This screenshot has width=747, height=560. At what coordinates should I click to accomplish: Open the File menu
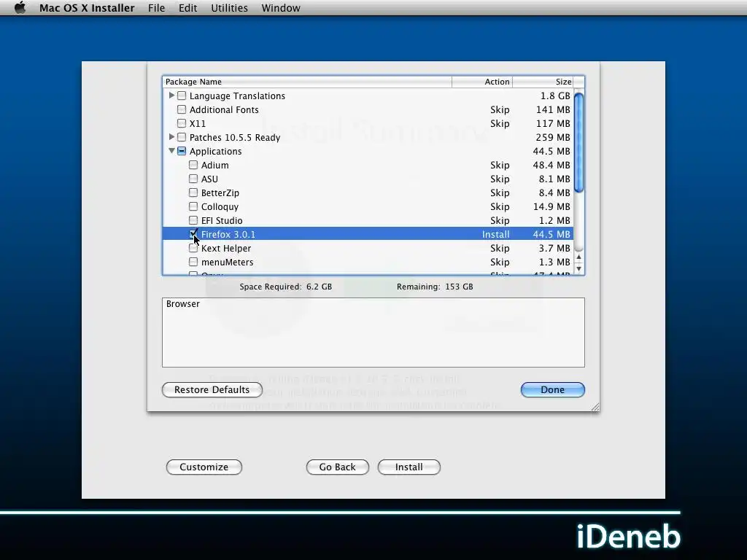tap(156, 8)
